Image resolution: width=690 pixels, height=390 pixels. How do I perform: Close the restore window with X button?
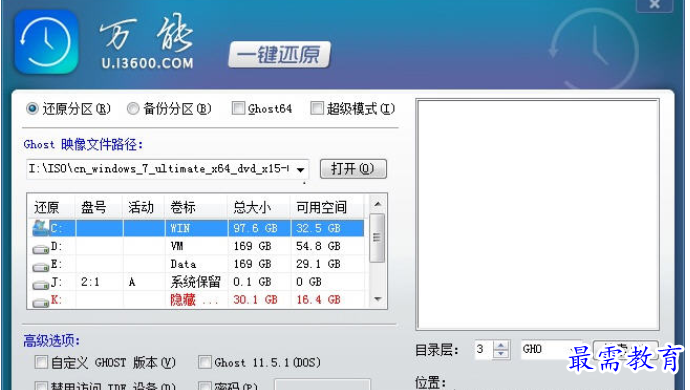click(655, 4)
